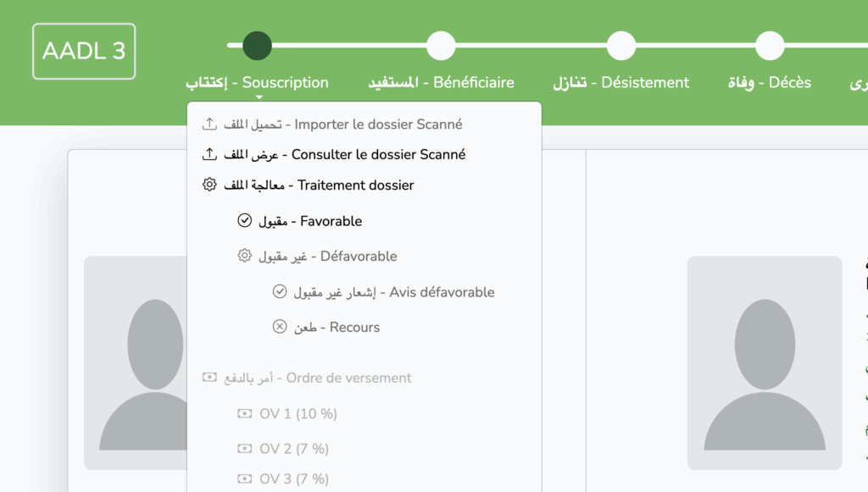This screenshot has width=868, height=492.
Task: Select the Désistement step label
Action: 621,82
